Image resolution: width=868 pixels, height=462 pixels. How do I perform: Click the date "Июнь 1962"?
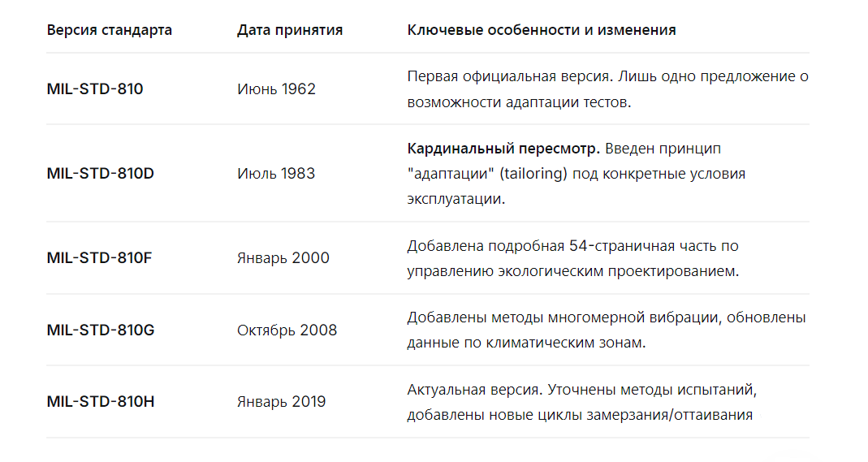click(276, 89)
